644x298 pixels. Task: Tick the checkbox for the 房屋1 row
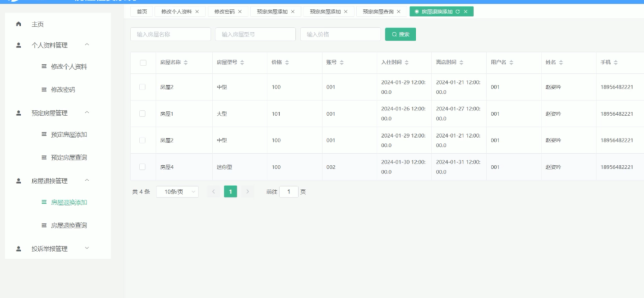tap(143, 114)
